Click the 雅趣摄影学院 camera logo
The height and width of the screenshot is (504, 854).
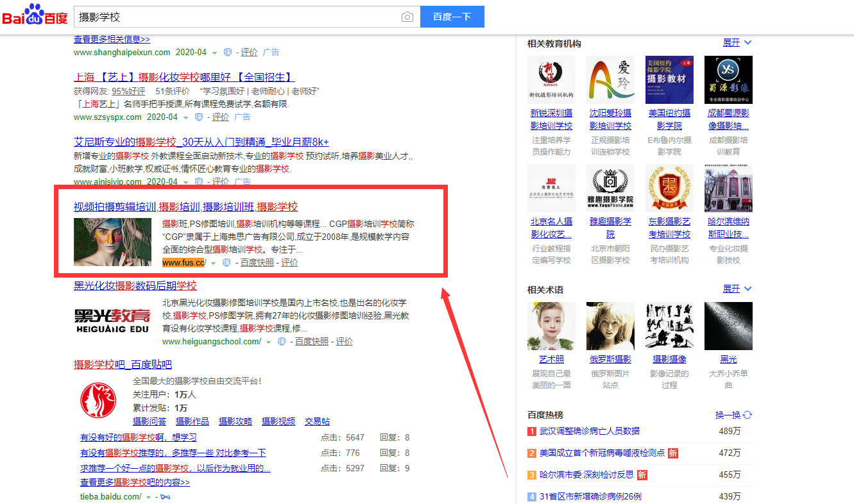610,188
